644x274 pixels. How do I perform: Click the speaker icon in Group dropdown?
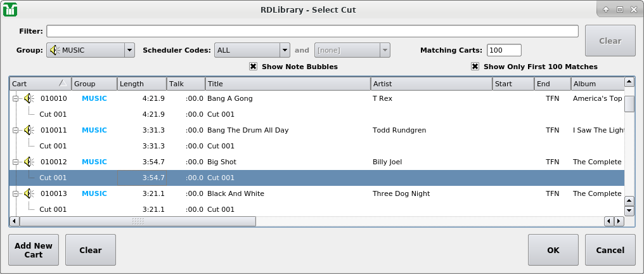(x=55, y=50)
